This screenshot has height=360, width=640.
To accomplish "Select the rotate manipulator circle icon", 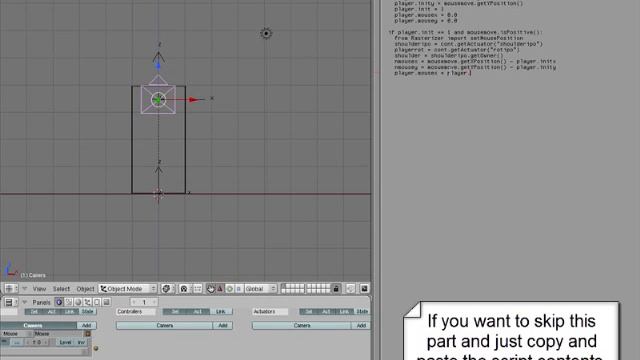I will (x=229, y=289).
